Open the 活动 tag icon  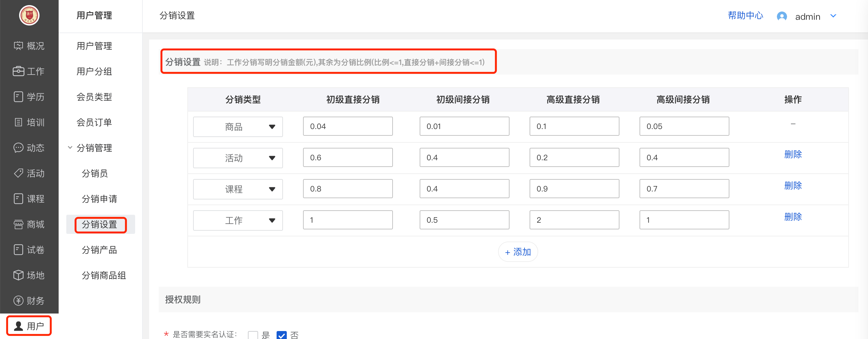pyautogui.click(x=18, y=173)
